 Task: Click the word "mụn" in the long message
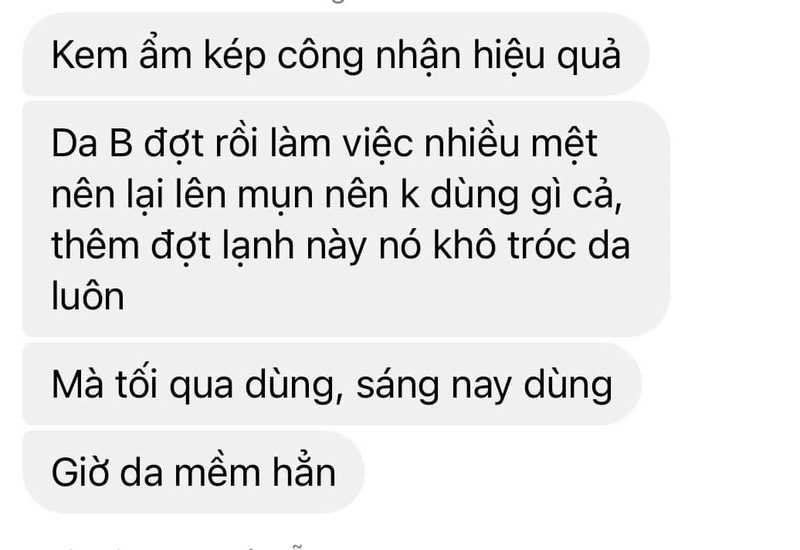click(275, 196)
